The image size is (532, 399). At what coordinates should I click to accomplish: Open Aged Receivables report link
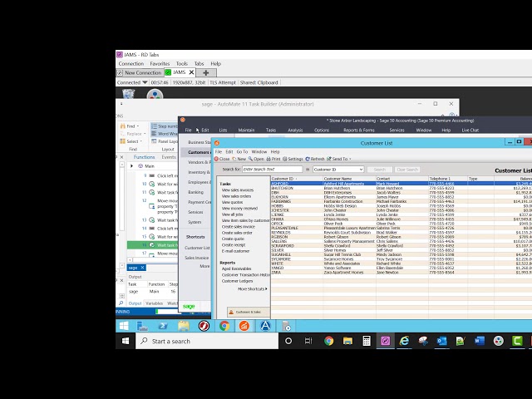click(236, 268)
